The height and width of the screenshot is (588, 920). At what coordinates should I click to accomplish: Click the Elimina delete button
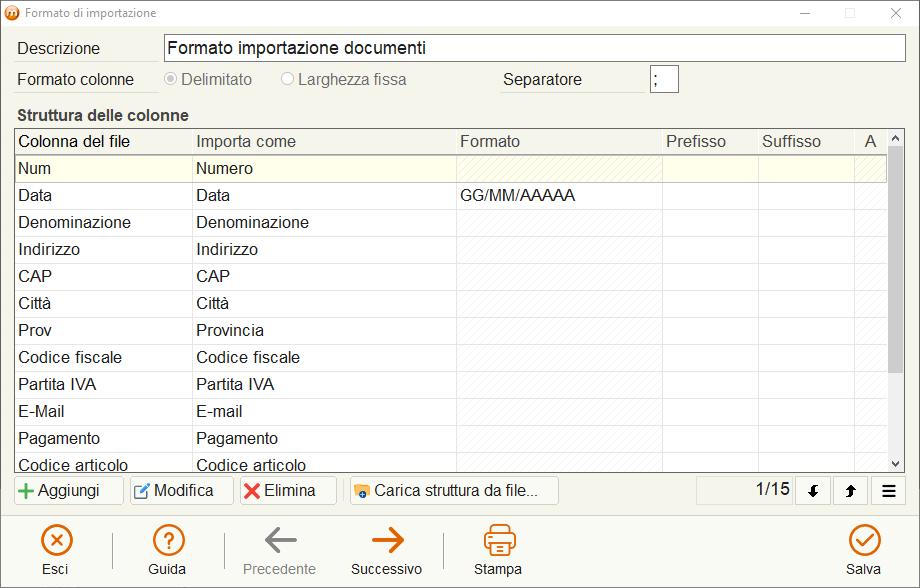(x=288, y=491)
